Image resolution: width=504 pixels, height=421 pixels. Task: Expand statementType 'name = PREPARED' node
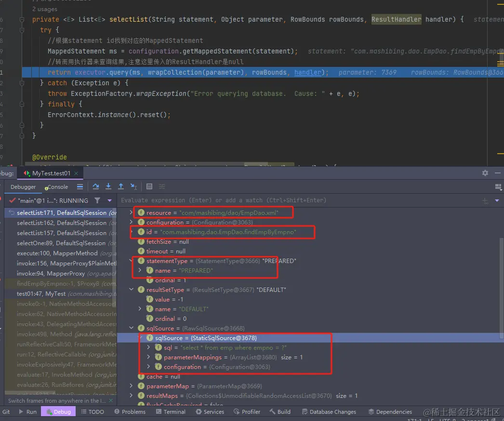point(140,270)
